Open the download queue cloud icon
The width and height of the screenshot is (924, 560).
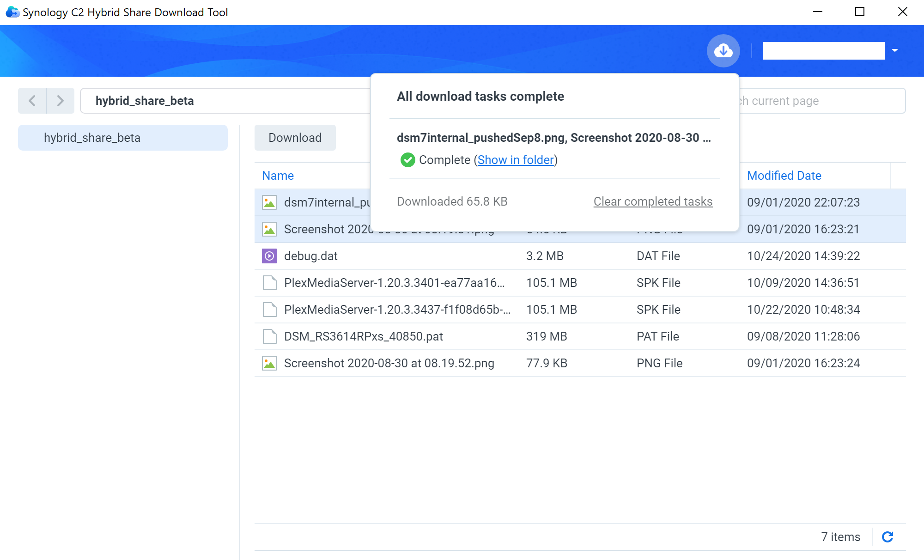click(723, 50)
